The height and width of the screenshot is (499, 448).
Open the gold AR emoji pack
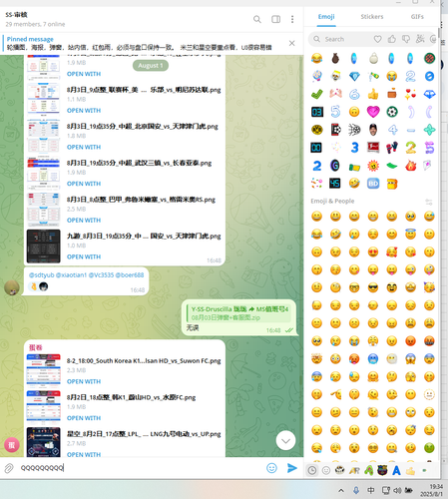click(x=354, y=470)
